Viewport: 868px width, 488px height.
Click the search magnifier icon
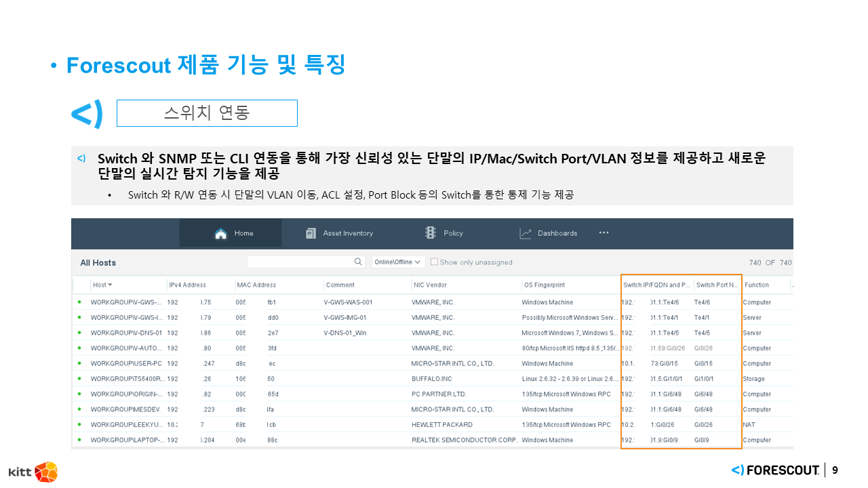point(359,262)
